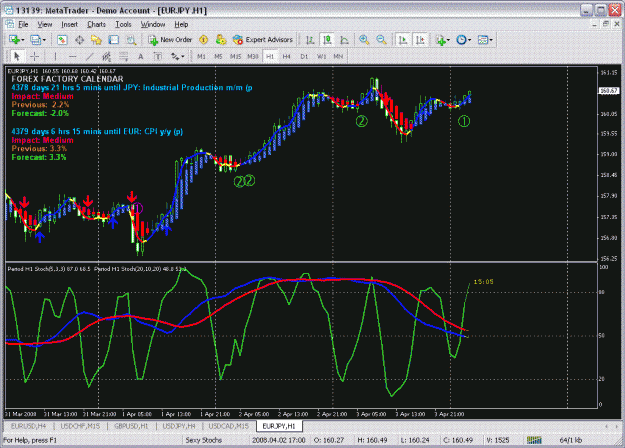Switch timeframe to M30
This screenshot has width=625, height=448.
(253, 56)
